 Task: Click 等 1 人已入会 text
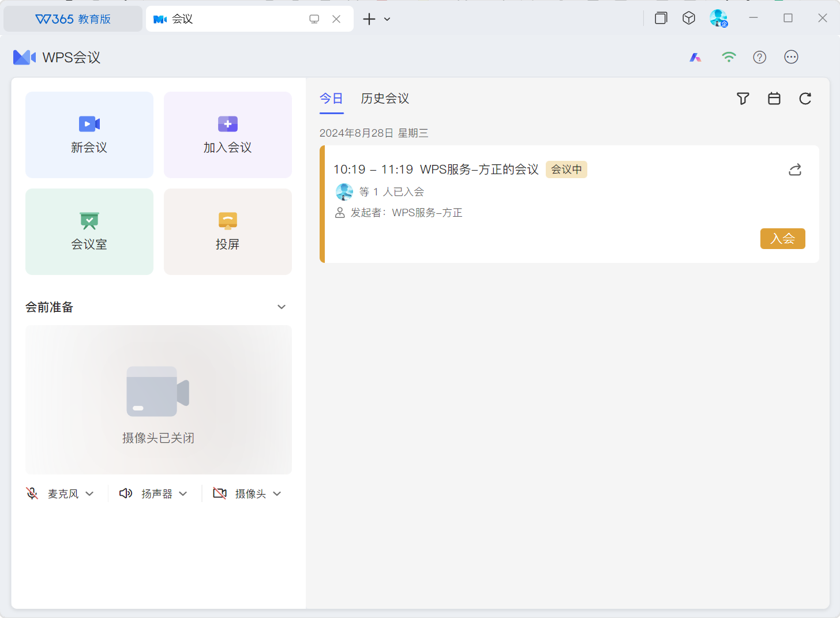(392, 192)
